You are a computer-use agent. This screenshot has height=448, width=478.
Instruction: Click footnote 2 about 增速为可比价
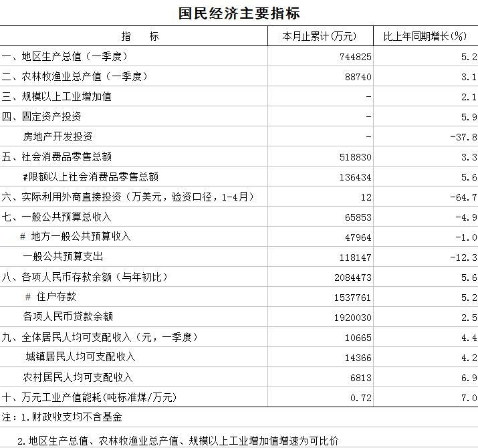[x=178, y=441]
